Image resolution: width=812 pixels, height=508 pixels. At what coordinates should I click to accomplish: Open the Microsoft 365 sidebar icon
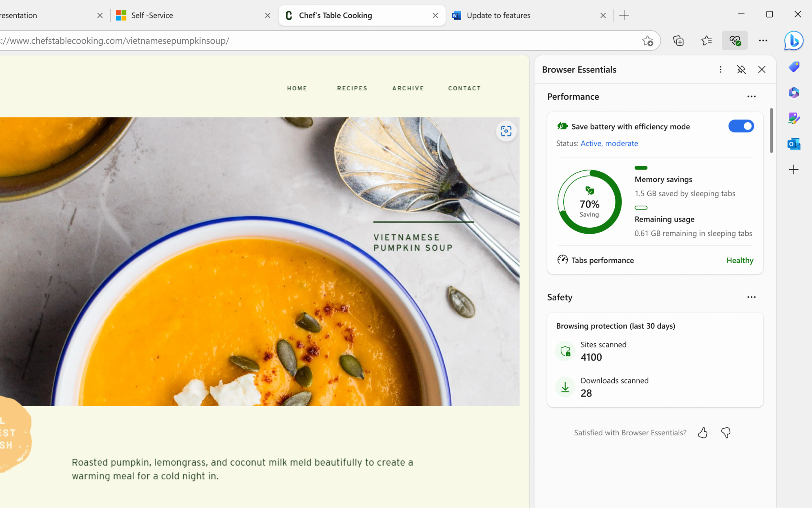click(793, 92)
